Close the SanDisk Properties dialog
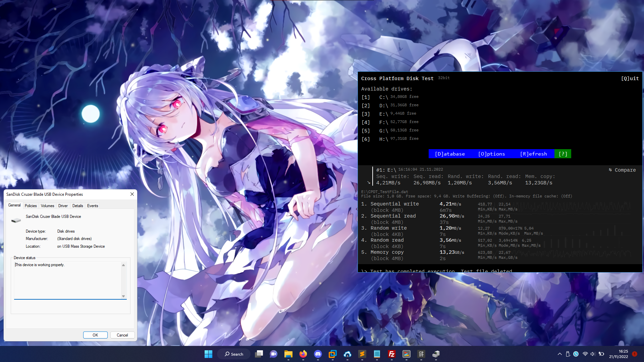 132,194
